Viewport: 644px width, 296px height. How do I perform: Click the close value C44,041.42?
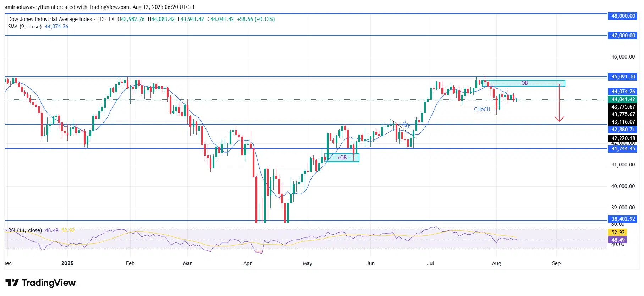click(220, 19)
